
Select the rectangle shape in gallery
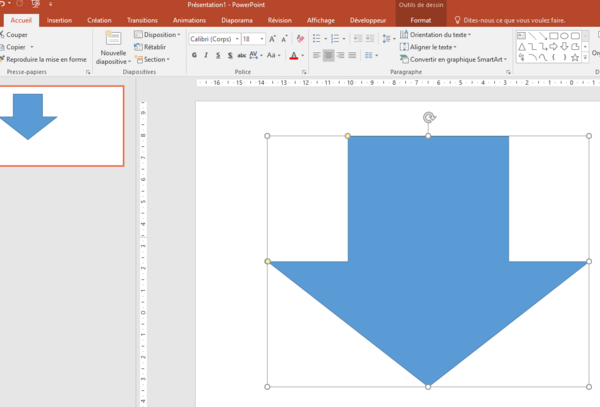tap(553, 36)
